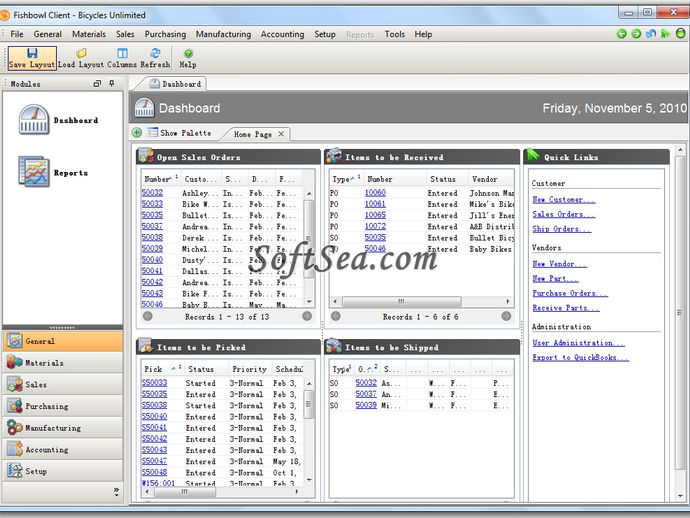
Task: Select the Manufacturing module group
Action: [62, 427]
